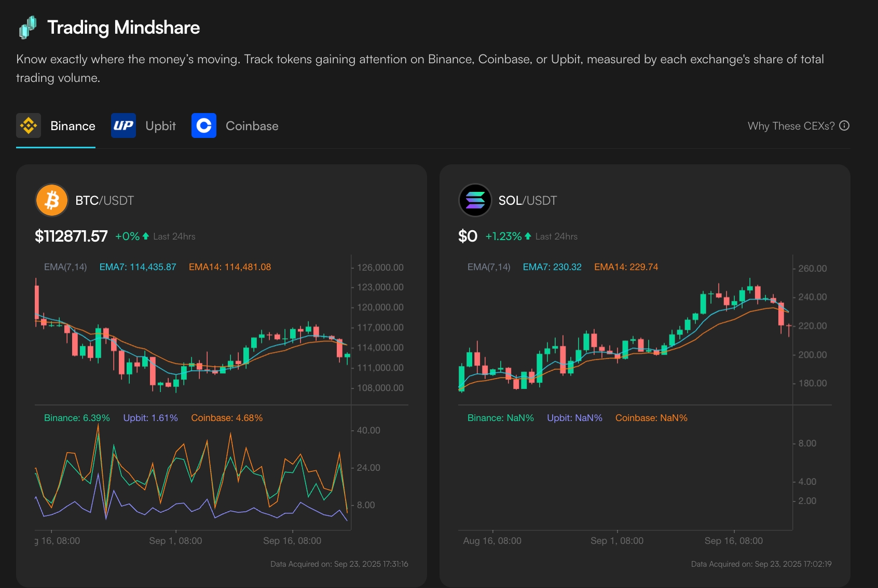Click the EMA7: 114,435.87 legend label
Viewport: 878px width, 588px height.
coord(138,267)
